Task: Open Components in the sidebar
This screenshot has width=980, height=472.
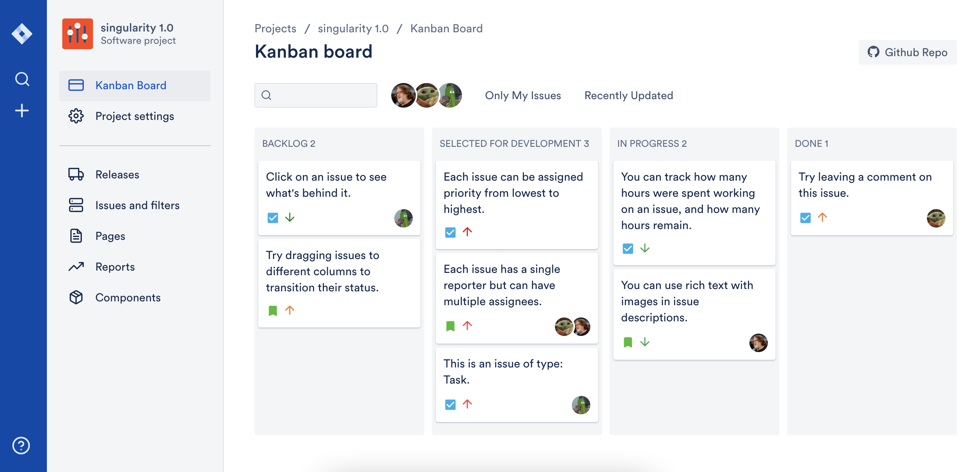Action: pyautogui.click(x=128, y=297)
